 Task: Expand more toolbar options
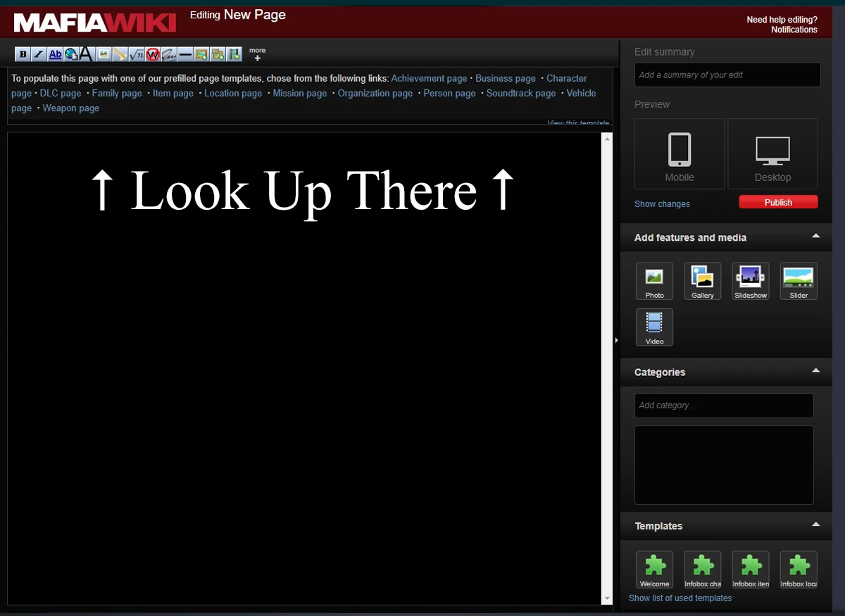coord(258,54)
